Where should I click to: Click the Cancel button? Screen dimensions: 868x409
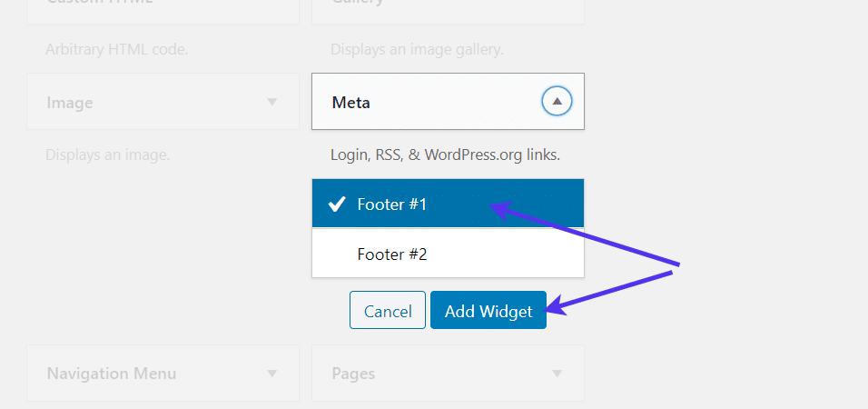click(x=388, y=311)
